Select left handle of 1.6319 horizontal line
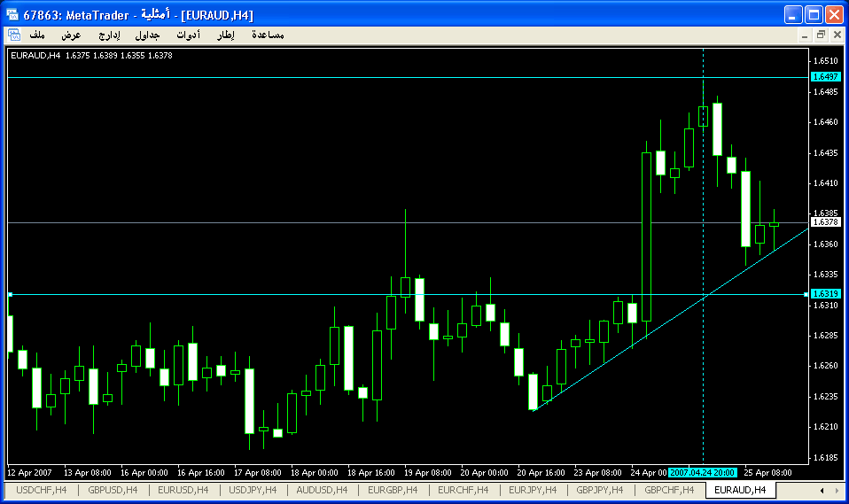849x504 pixels. coord(11,294)
